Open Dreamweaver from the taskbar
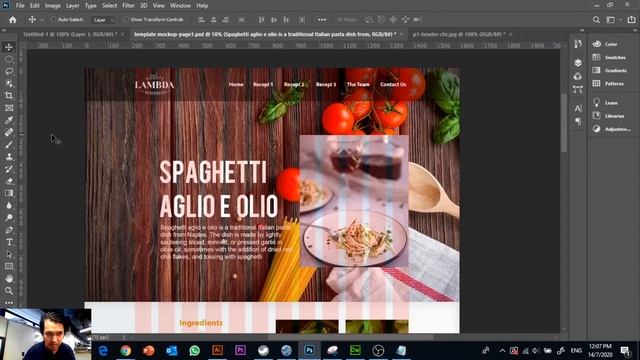This screenshot has height=360, width=640. click(355, 351)
